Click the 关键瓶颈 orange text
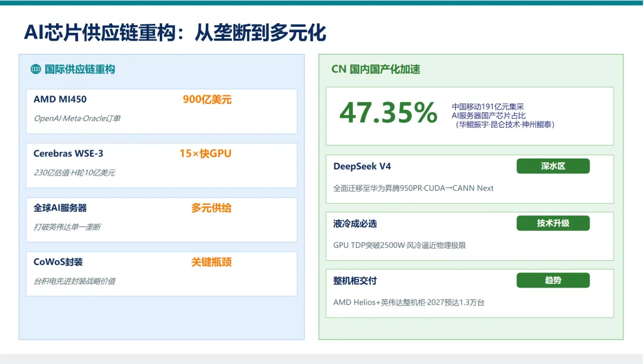This screenshot has width=644, height=364. (x=211, y=262)
